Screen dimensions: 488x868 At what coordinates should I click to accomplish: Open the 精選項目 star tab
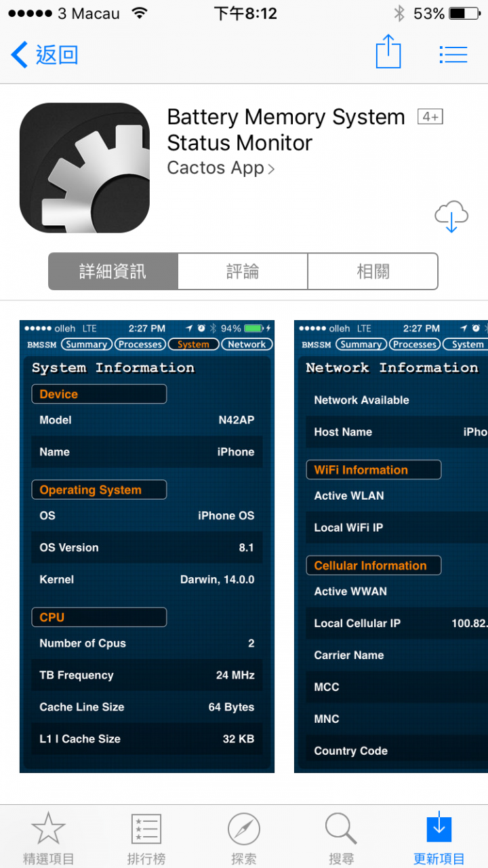point(49,839)
